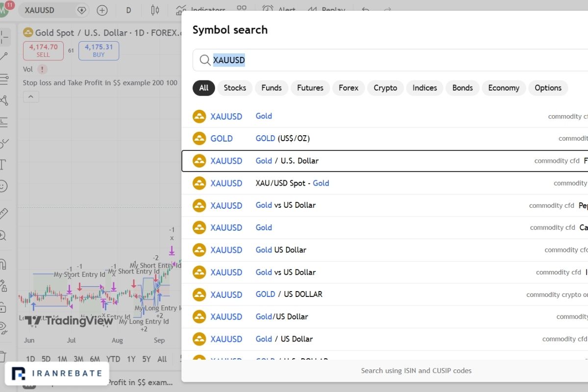The height and width of the screenshot is (392, 588).
Task: Click the add symbol plus icon
Action: (102, 10)
